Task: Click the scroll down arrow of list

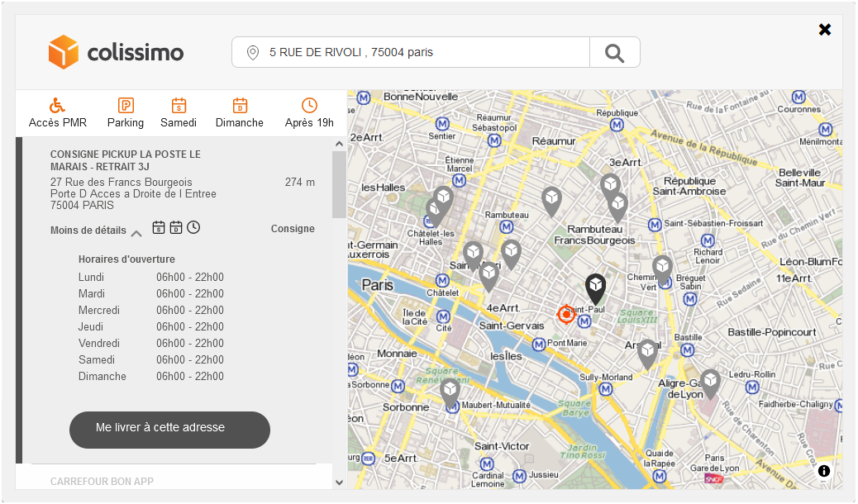Action: pos(339,483)
